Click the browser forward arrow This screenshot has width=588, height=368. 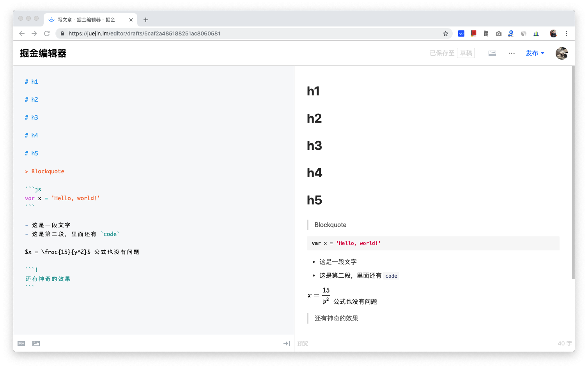pyautogui.click(x=34, y=33)
